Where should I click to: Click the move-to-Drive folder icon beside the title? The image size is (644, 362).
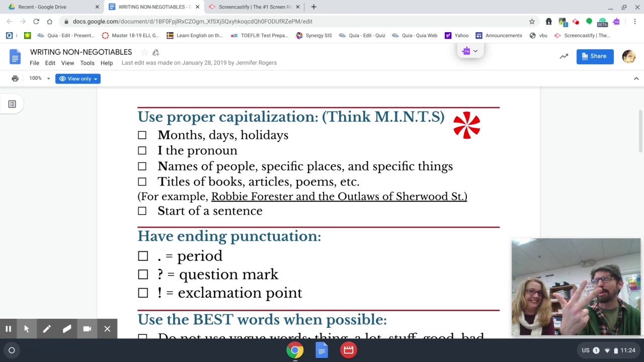[156, 52]
